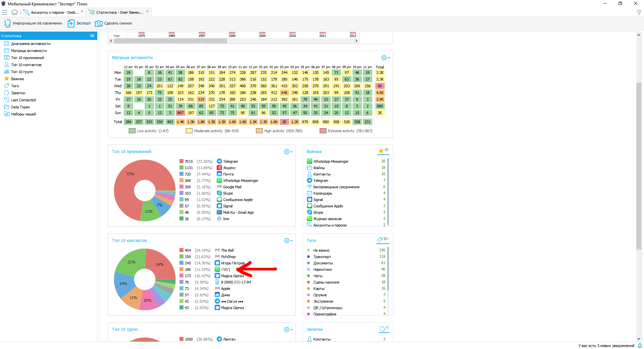The image size is (644, 349).
Task: Open Наборы хешей in the sidebar
Action: click(x=23, y=114)
